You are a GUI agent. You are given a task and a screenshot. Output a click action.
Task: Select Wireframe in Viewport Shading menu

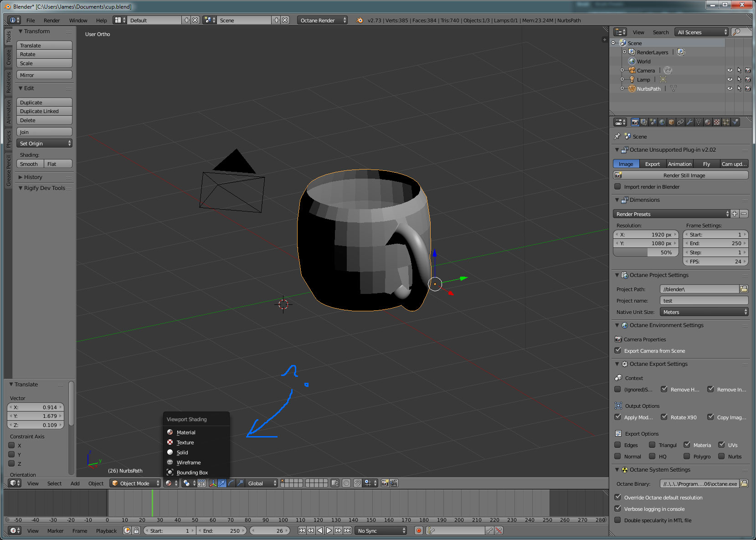[x=196, y=463]
